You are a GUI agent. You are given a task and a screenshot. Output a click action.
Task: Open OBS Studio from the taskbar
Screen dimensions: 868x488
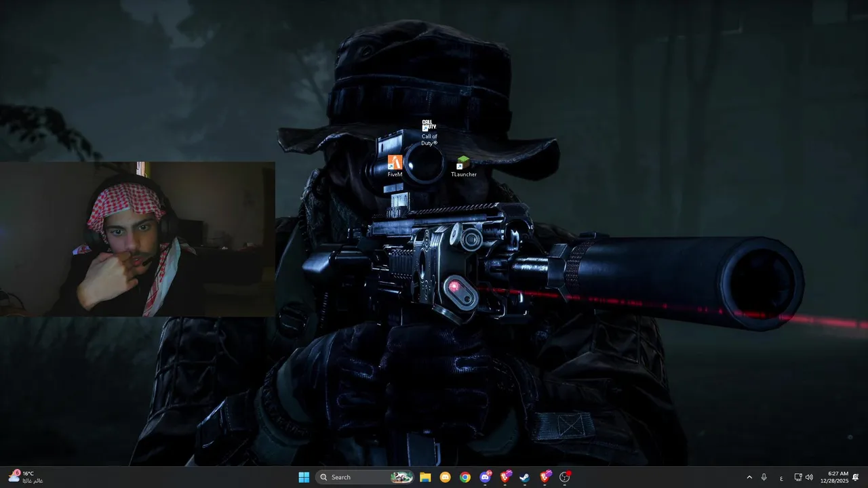click(x=564, y=477)
